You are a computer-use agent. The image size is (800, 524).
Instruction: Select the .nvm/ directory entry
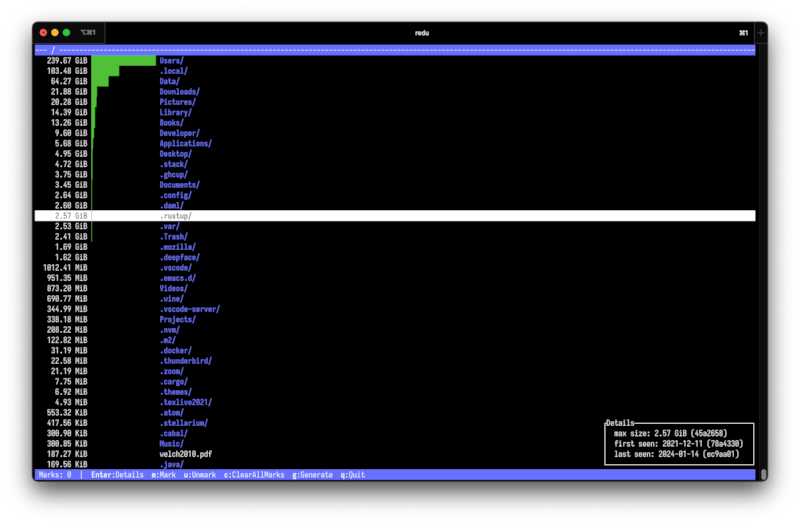pyautogui.click(x=169, y=330)
